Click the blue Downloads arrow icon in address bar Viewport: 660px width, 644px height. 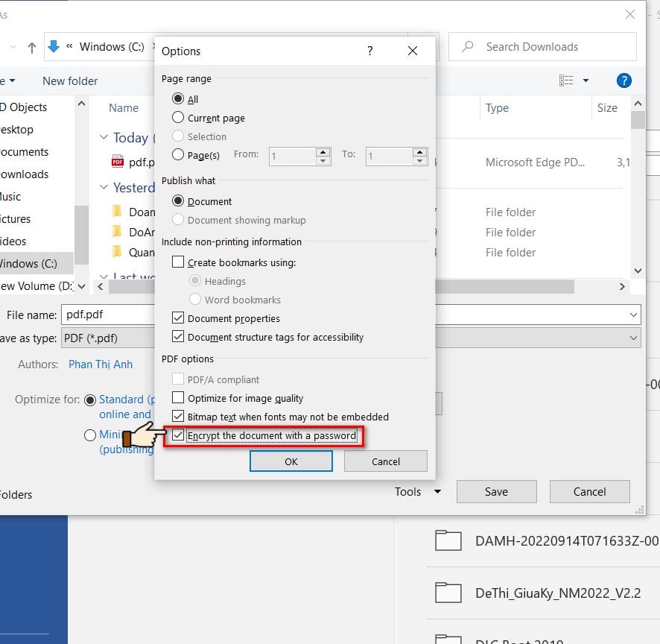tap(54, 46)
